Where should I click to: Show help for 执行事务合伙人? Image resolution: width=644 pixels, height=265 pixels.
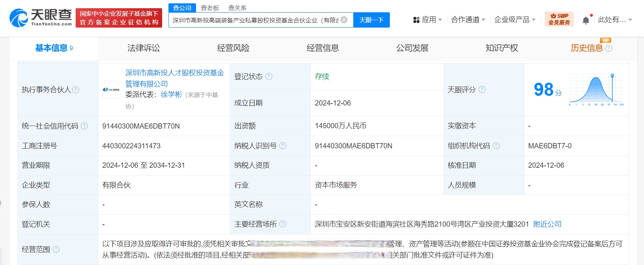point(76,90)
